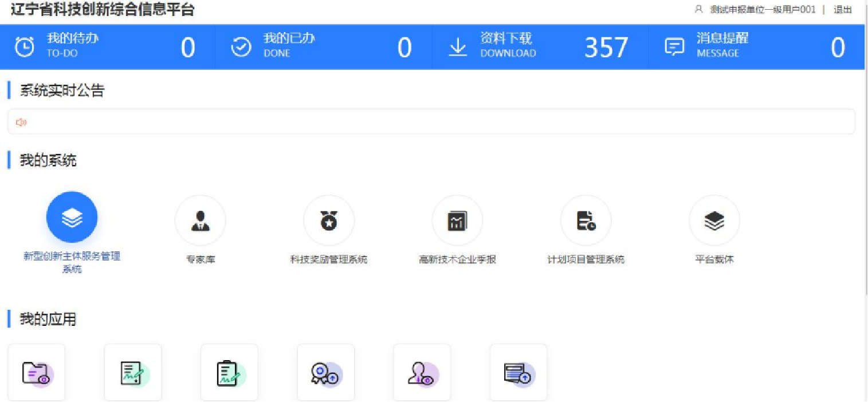Screen dimensions: 868x402
Task: Click the alarm clock icon beside 我的待办
Action: [24, 47]
